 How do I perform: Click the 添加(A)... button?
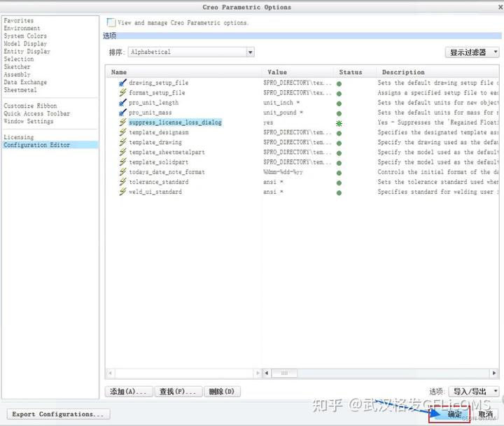(x=129, y=392)
